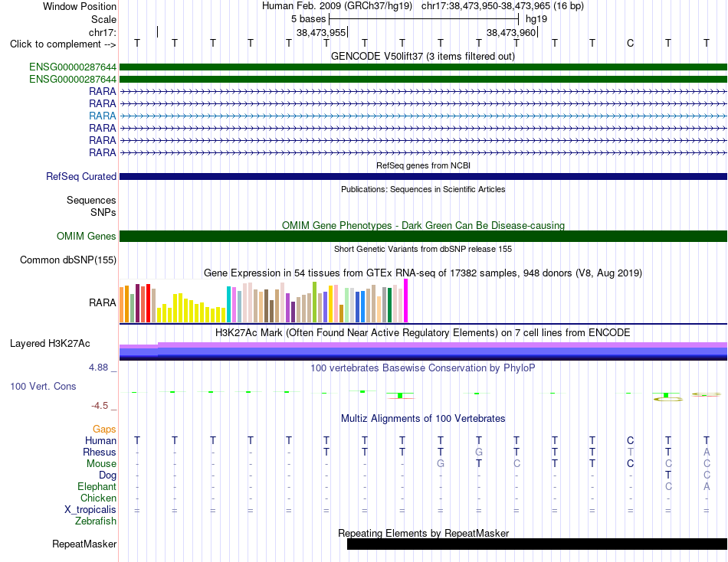
Task: Click the '5 bases' scale label
Action: tap(308, 19)
